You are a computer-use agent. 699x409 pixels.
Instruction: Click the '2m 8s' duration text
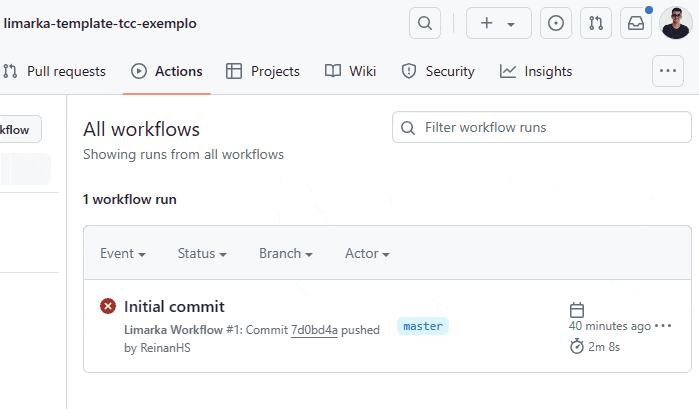click(604, 347)
